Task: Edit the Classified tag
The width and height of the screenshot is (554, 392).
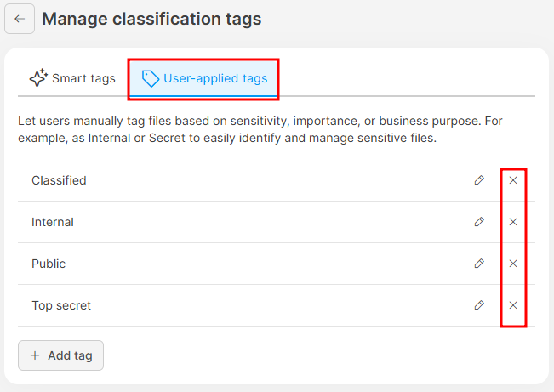Action: 479,180
